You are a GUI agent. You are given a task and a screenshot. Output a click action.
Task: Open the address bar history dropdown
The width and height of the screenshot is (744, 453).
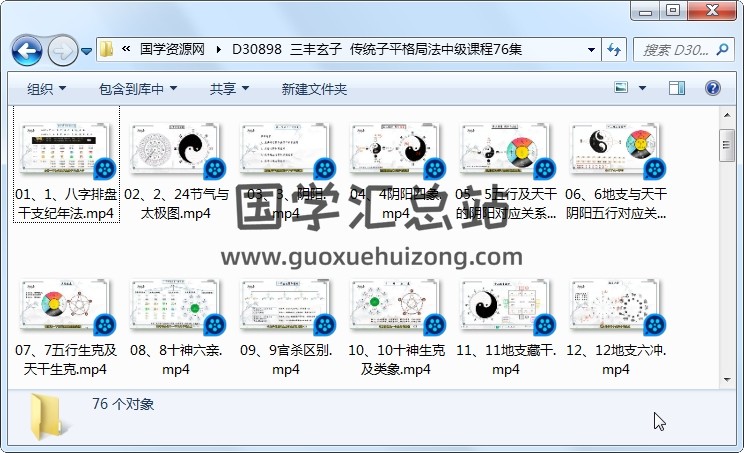click(x=591, y=49)
